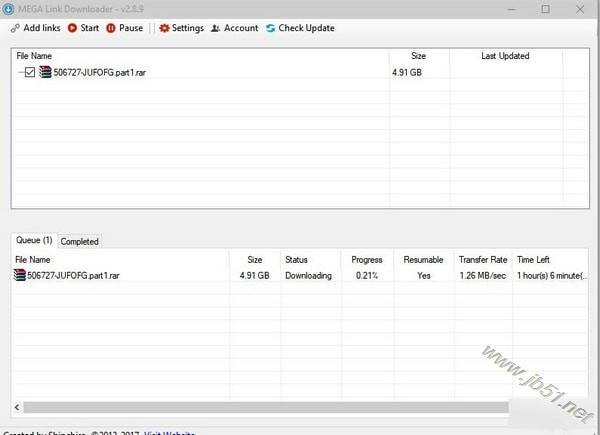Screen dimensions: 600x435
Task: Click the Add links label
Action: 42,28
